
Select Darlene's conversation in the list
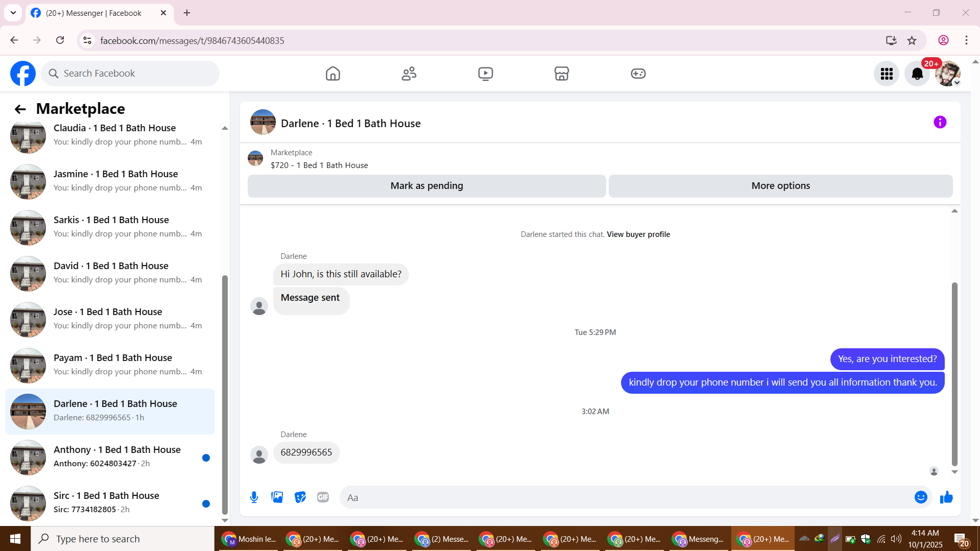click(110, 412)
